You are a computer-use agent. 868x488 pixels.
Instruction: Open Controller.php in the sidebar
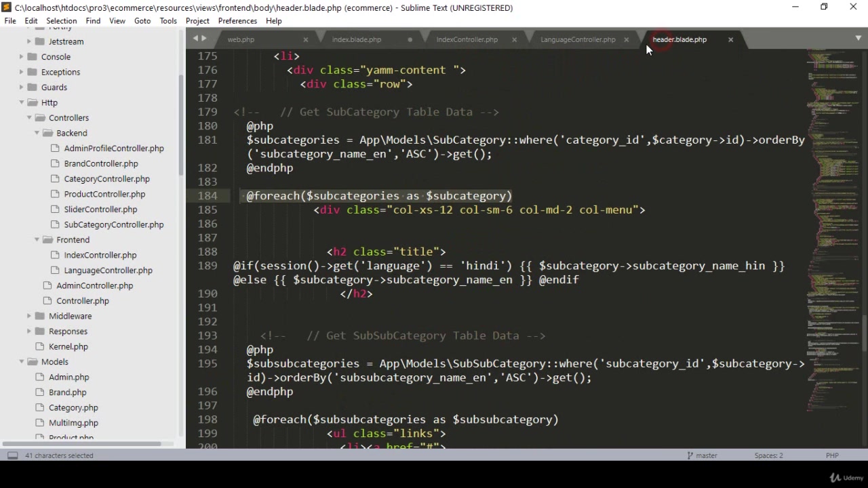[83, 300]
